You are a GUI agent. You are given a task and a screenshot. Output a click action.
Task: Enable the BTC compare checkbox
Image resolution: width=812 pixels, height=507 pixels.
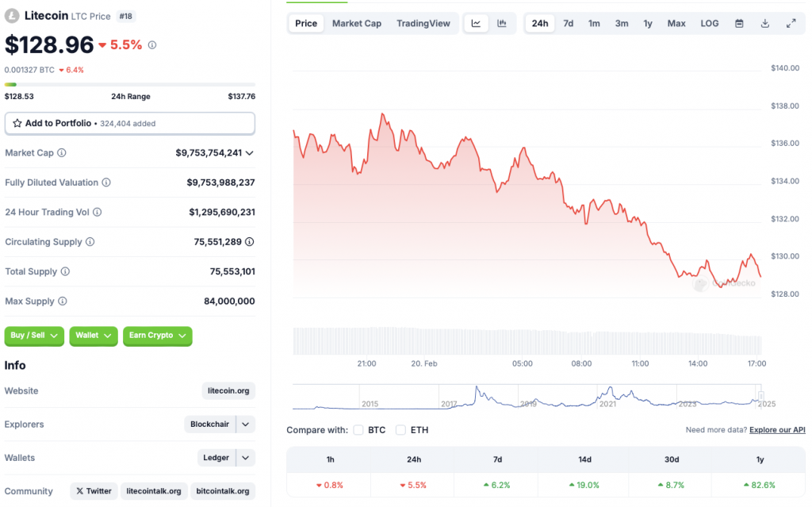(358, 430)
